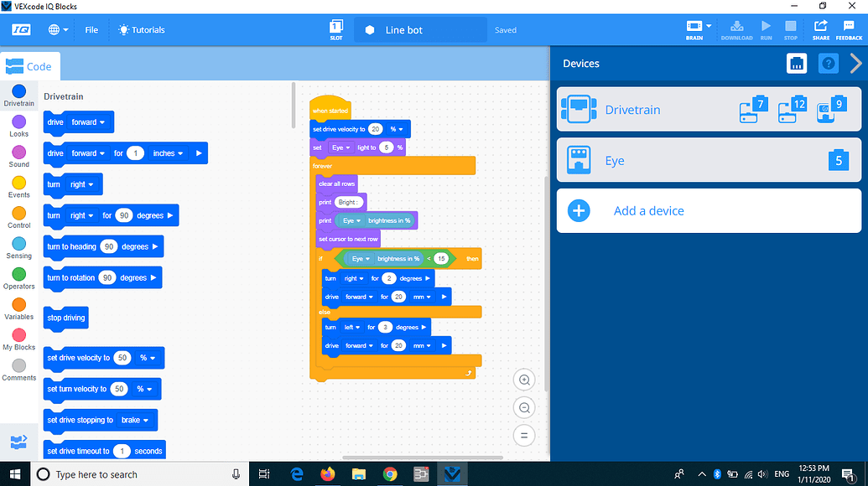
Task: Select the Sensing block category
Action: coord(18,246)
